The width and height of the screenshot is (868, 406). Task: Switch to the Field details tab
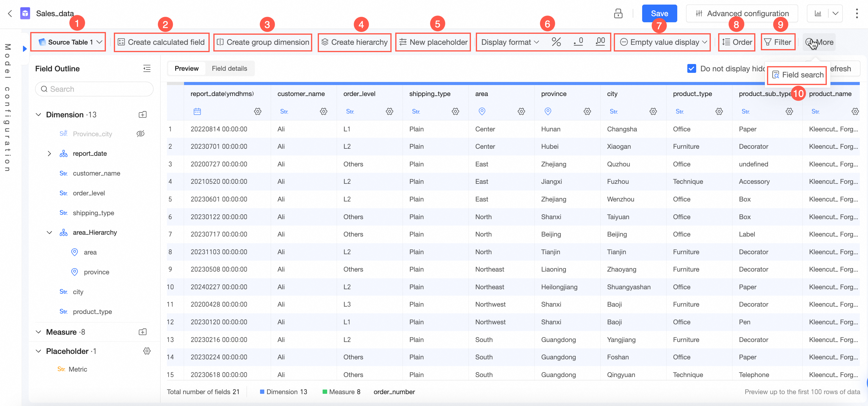[x=229, y=69]
